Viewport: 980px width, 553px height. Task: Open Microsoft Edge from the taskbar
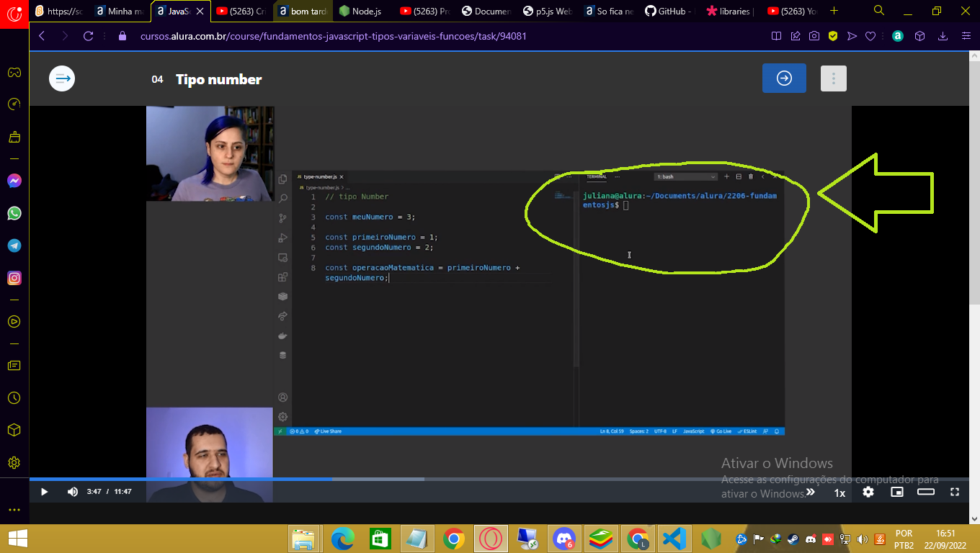(342, 539)
